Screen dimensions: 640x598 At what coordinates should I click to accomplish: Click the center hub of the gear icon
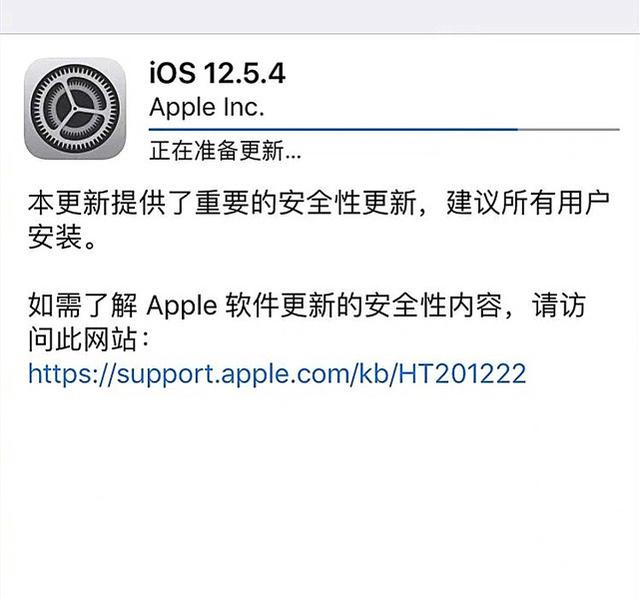click(x=75, y=109)
